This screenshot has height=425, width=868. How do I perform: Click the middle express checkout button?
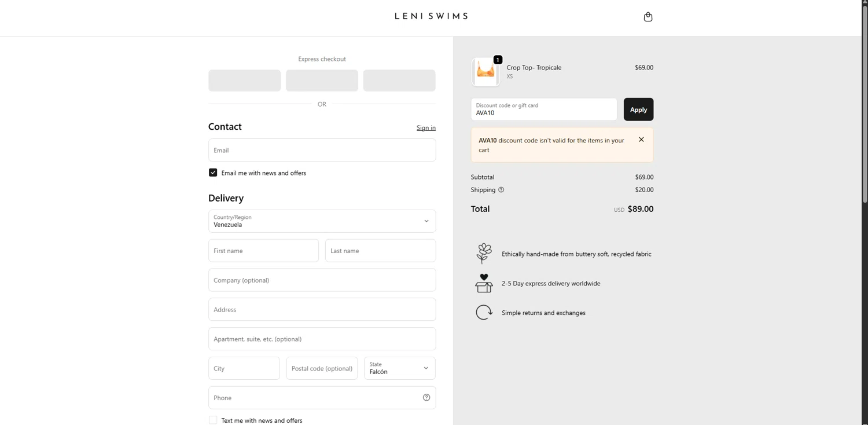click(x=322, y=80)
